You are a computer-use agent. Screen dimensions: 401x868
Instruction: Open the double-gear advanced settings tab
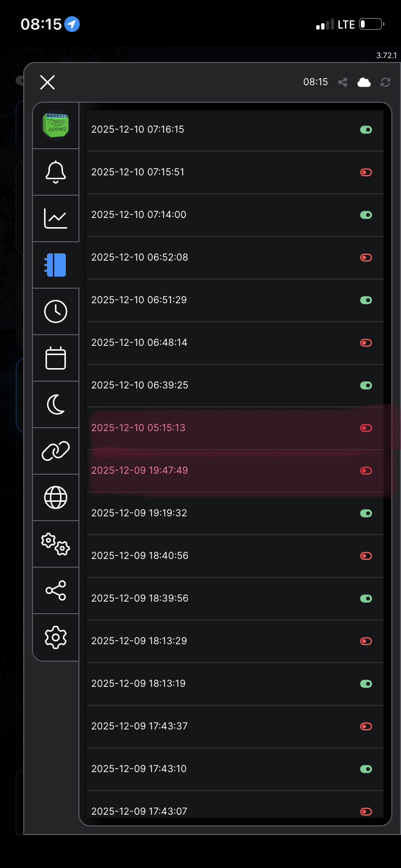(56, 544)
